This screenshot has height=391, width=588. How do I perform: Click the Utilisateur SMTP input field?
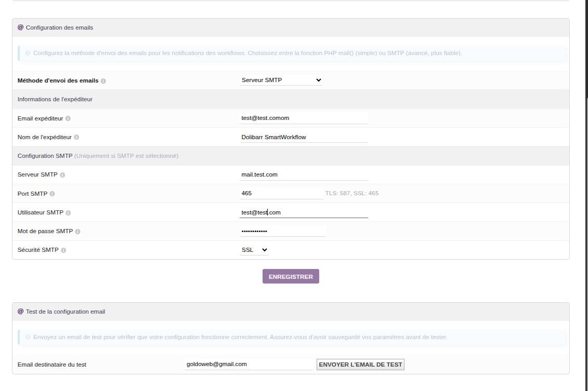coord(303,212)
